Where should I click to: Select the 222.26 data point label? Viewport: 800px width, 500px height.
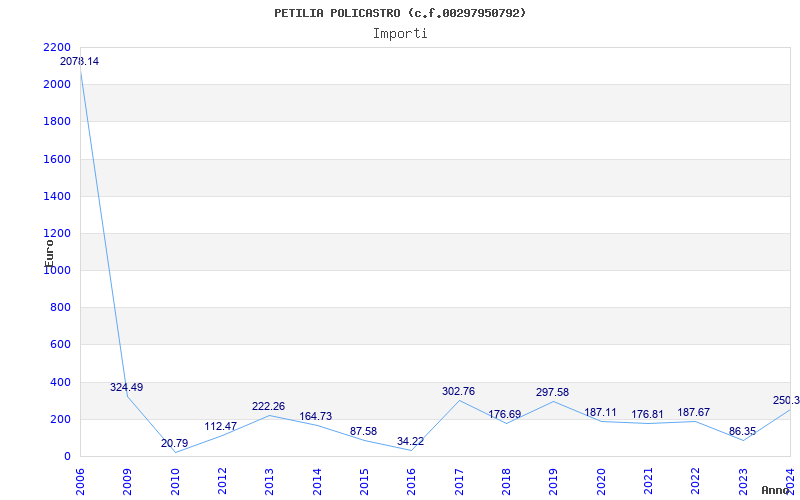(x=268, y=407)
